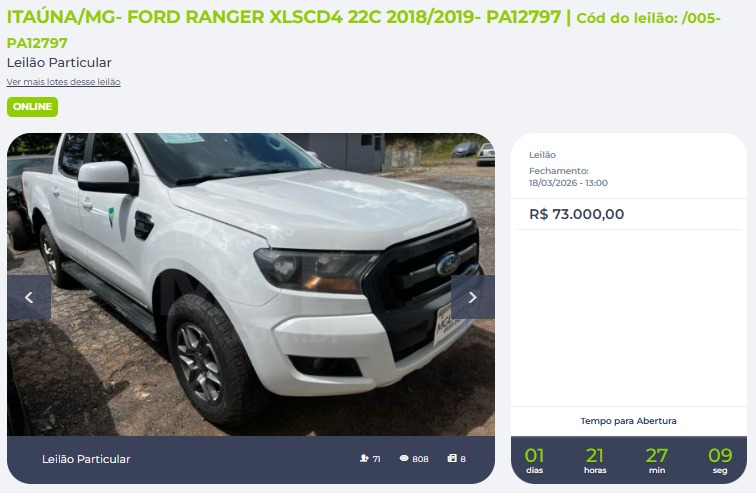Click the countdown hours value 21
Image resolution: width=756 pixels, height=493 pixels.
(x=594, y=455)
